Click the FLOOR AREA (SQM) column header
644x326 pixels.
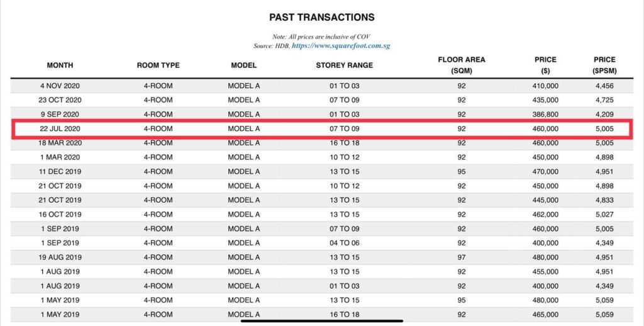pyautogui.click(x=462, y=65)
